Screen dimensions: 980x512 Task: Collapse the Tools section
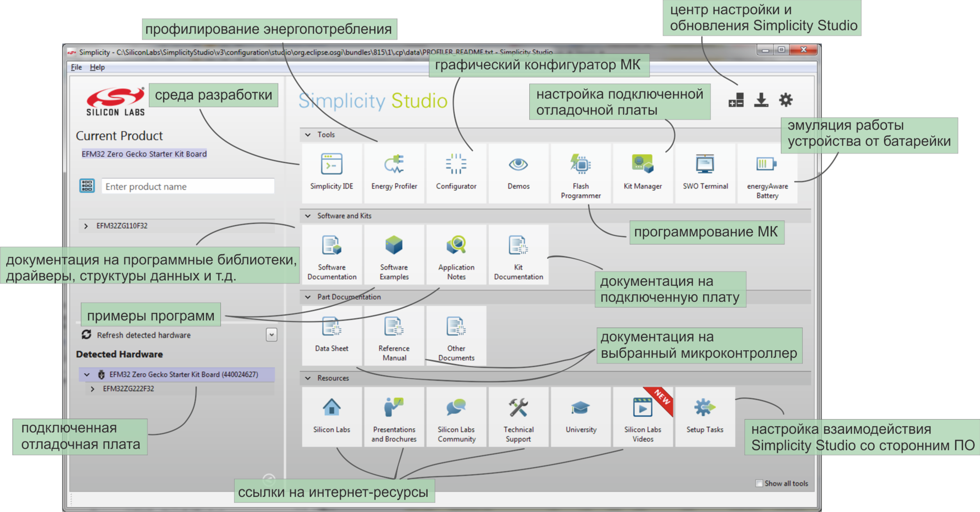(308, 135)
